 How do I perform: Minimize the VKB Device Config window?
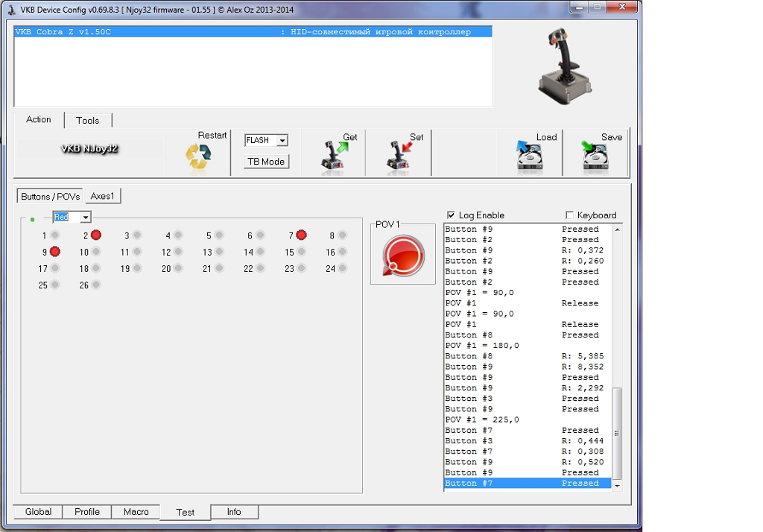579,7
